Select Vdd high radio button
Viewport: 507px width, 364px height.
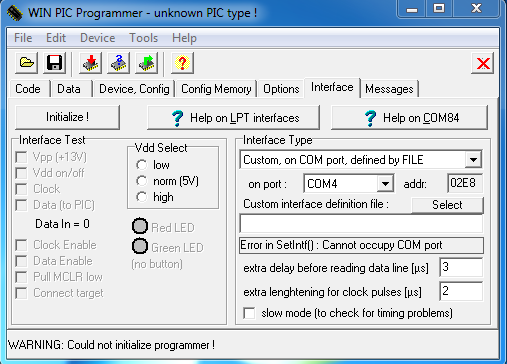[x=142, y=197]
